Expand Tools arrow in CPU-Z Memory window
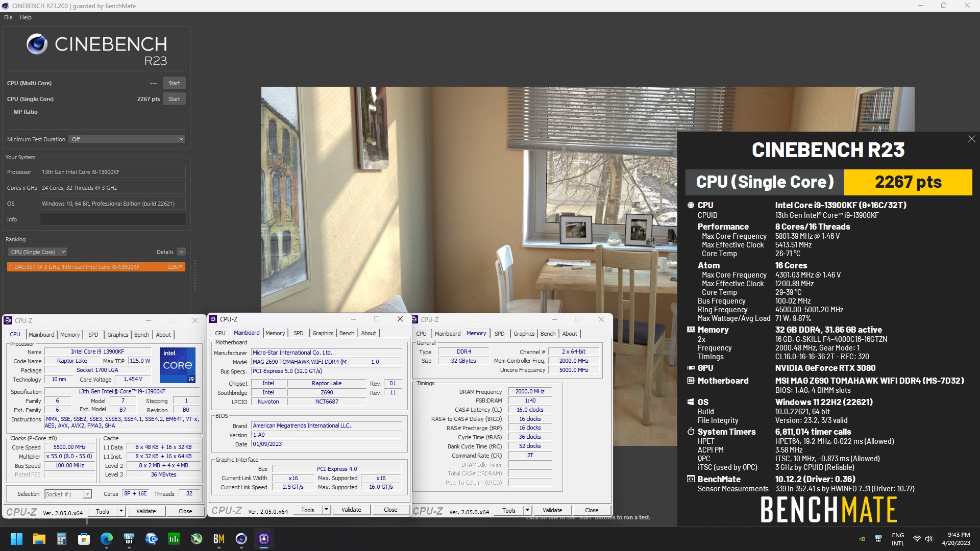Viewport: 980px width, 551px height. pyautogui.click(x=527, y=510)
